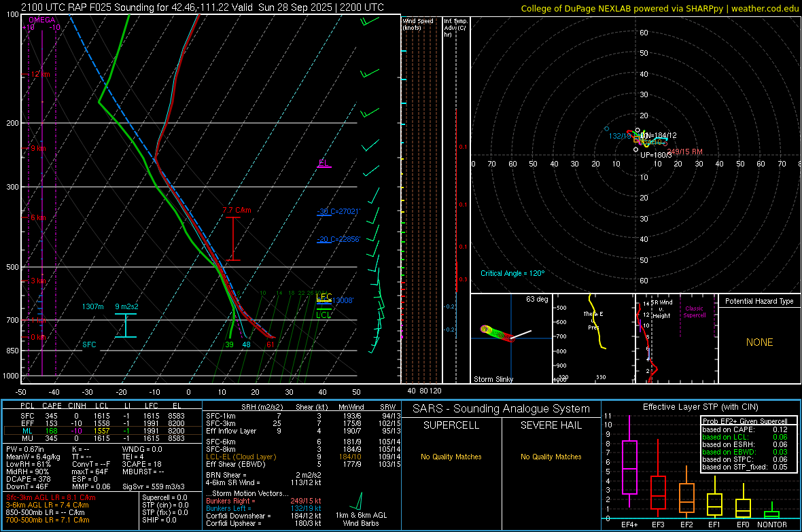Click the Critical Angle = 120° text
Viewport: 802px width, 532px height.
(x=512, y=273)
